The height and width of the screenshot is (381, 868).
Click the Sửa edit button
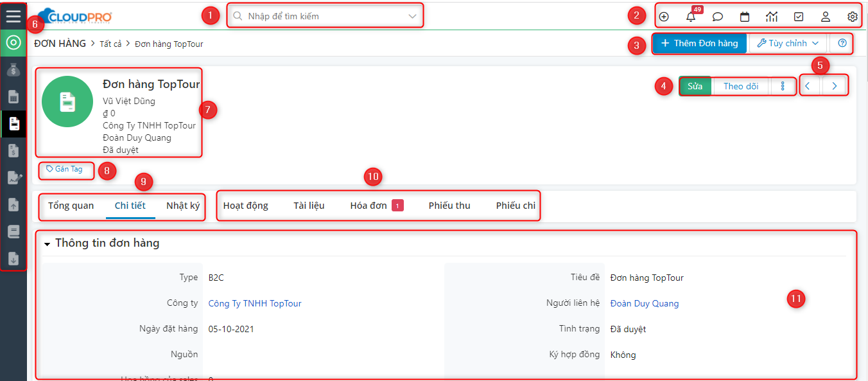click(695, 86)
